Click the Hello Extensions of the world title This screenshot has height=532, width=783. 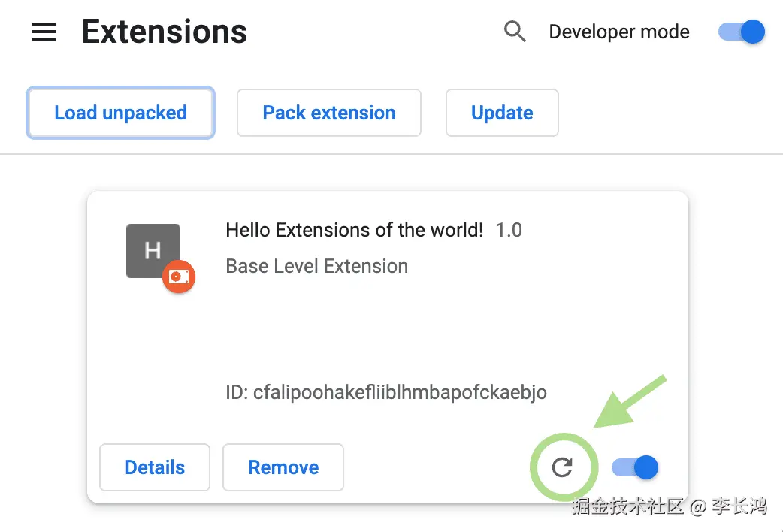pos(354,230)
